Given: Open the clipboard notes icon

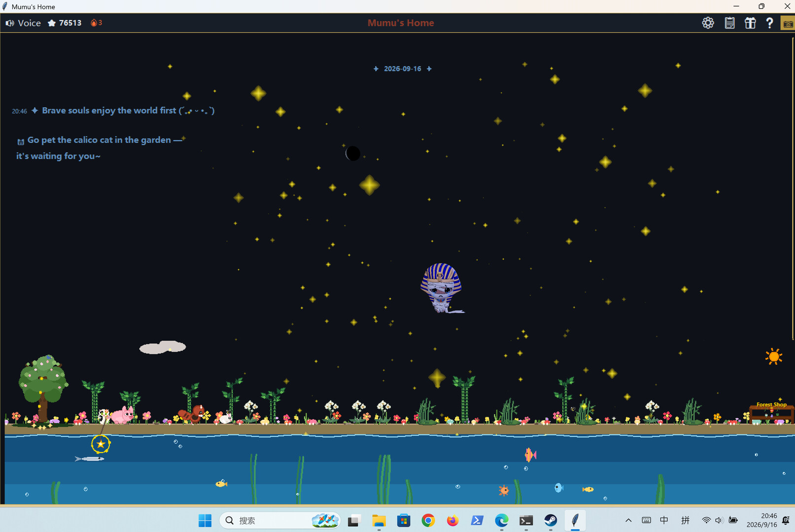Looking at the screenshot, I should (x=729, y=23).
